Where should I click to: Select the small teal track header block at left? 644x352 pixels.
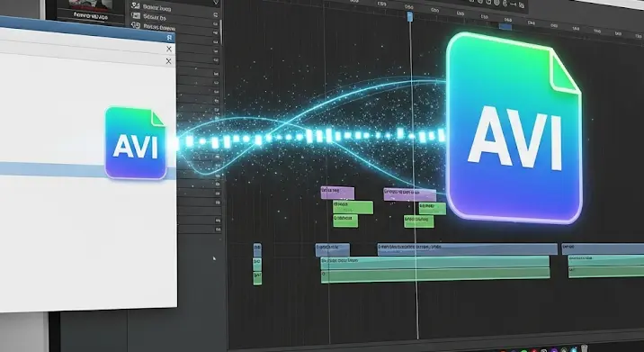[257, 264]
